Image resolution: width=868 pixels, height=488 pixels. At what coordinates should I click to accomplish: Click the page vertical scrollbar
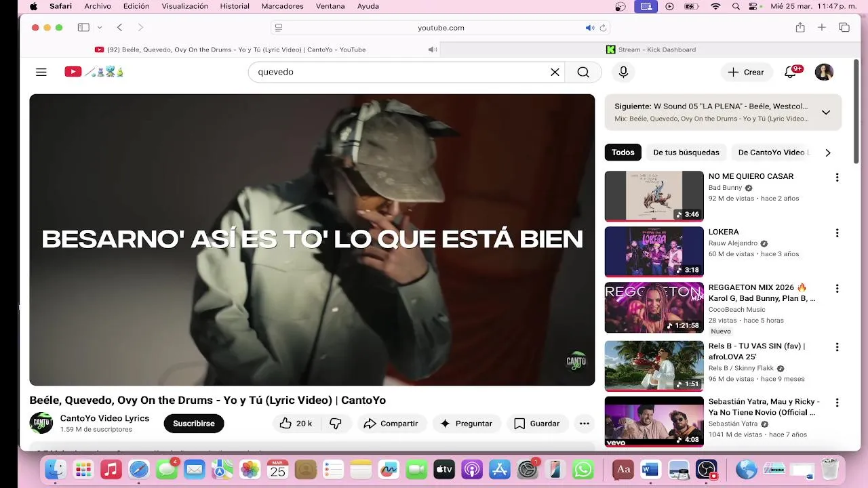pos(856,112)
